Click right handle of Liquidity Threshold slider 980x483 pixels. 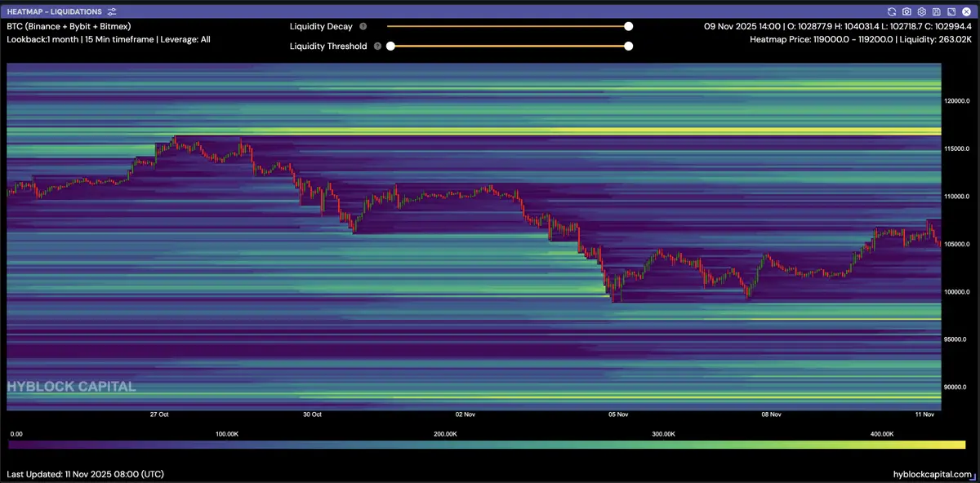tap(628, 46)
